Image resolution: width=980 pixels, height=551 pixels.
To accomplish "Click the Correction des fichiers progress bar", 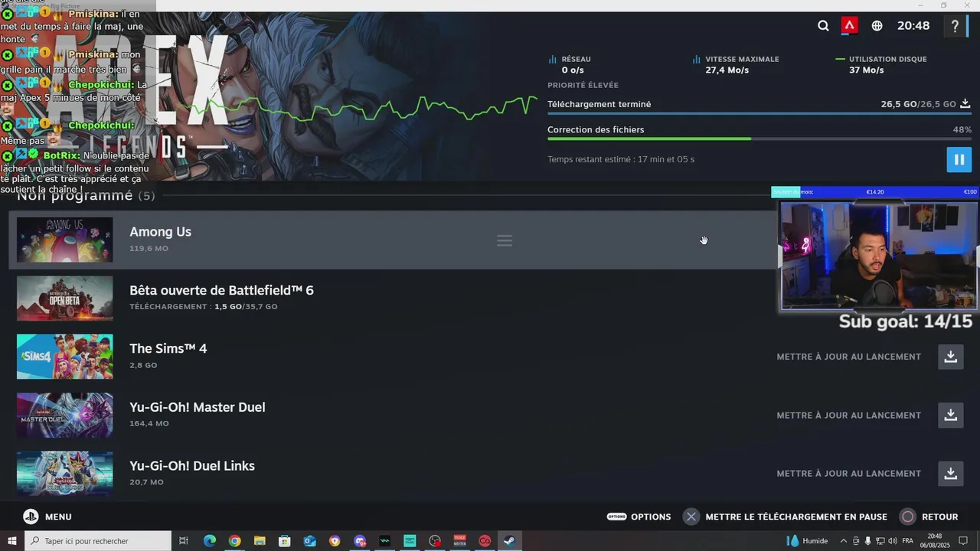I will click(759, 139).
